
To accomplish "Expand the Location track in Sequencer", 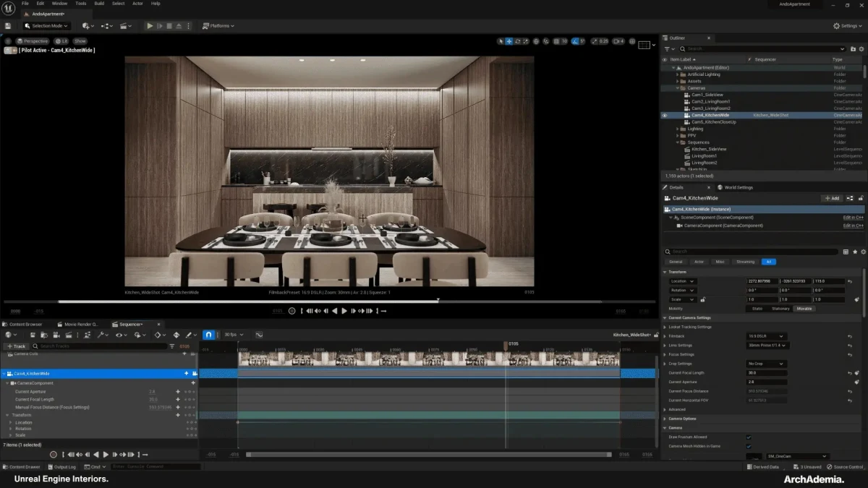I will pos(10,422).
